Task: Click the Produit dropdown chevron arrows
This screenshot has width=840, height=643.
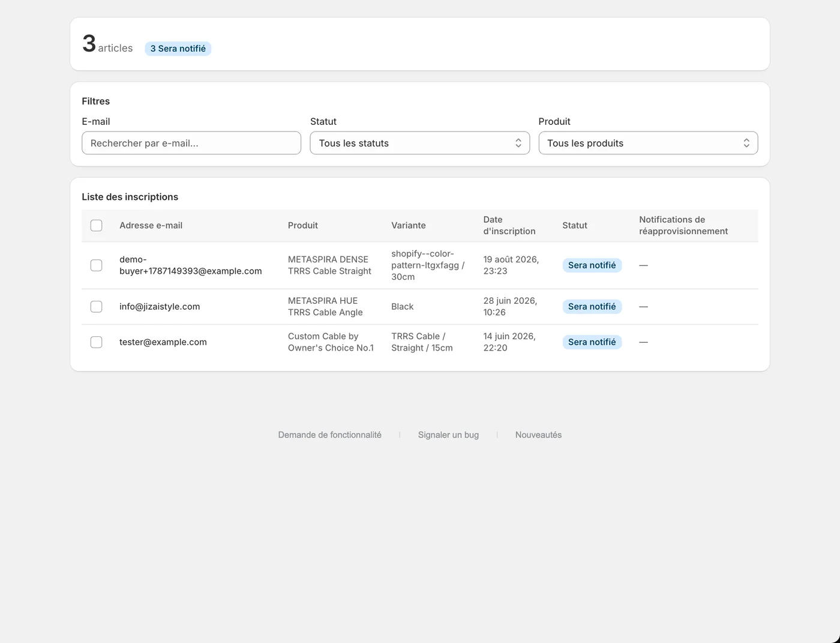Action: pyautogui.click(x=746, y=143)
